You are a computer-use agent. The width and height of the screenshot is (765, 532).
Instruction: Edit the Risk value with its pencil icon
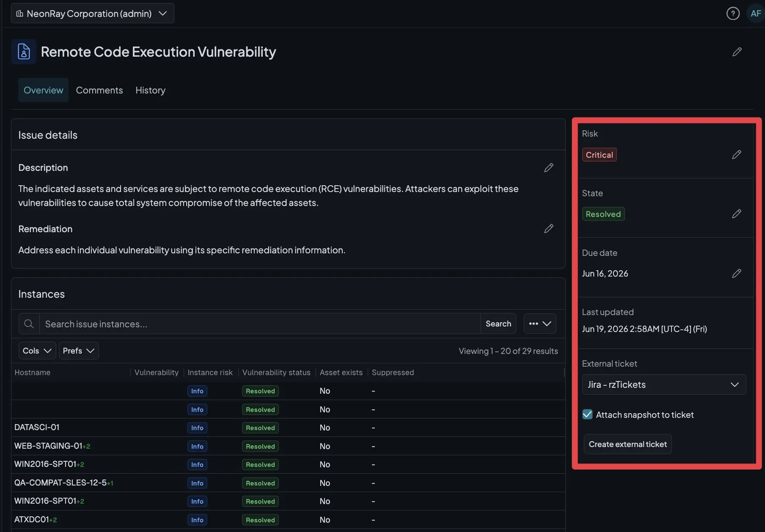[x=737, y=154]
